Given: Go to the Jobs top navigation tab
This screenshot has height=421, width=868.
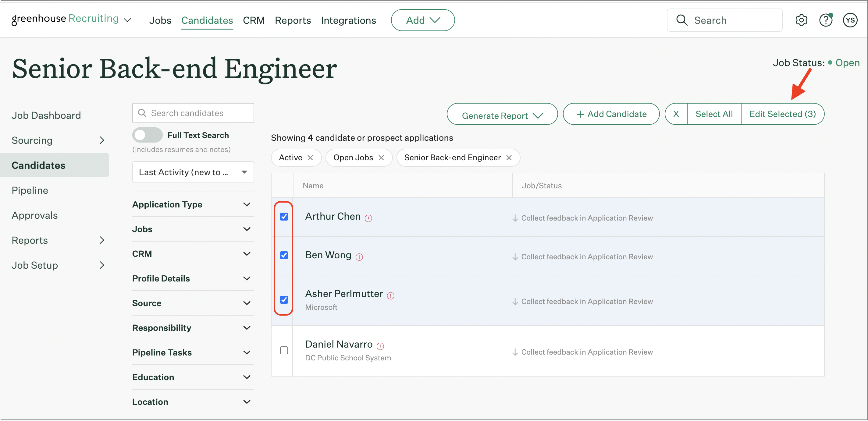Looking at the screenshot, I should (160, 20).
